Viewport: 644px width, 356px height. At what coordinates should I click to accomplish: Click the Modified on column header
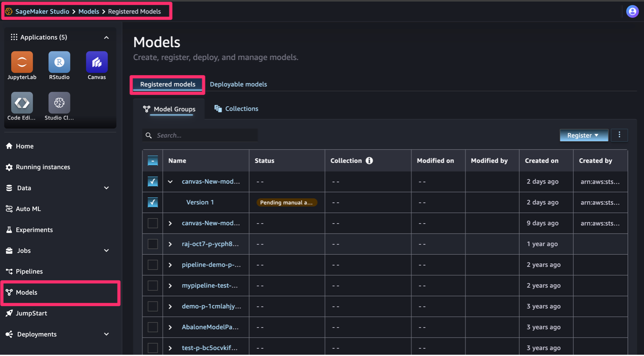[435, 161]
